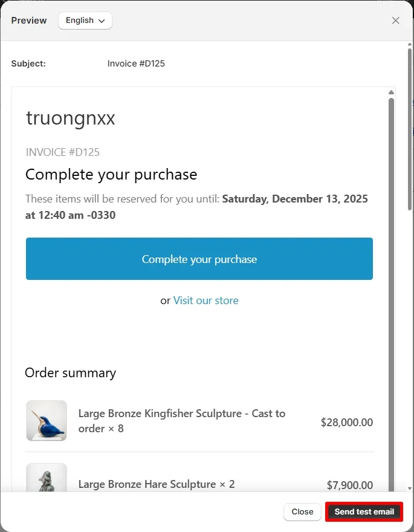Click the Large Bronze Hare Sculpture item name
This screenshot has width=414, height=532.
pyautogui.click(x=155, y=484)
